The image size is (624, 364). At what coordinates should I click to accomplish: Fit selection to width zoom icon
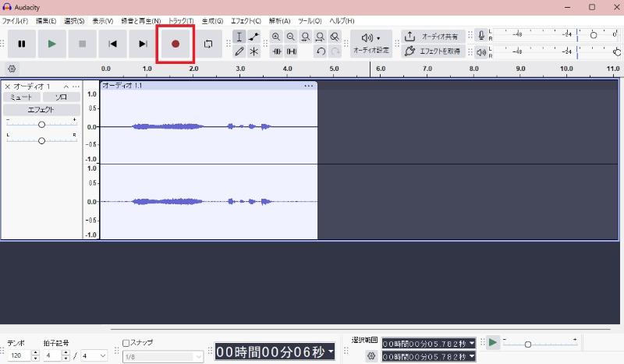pos(305,37)
